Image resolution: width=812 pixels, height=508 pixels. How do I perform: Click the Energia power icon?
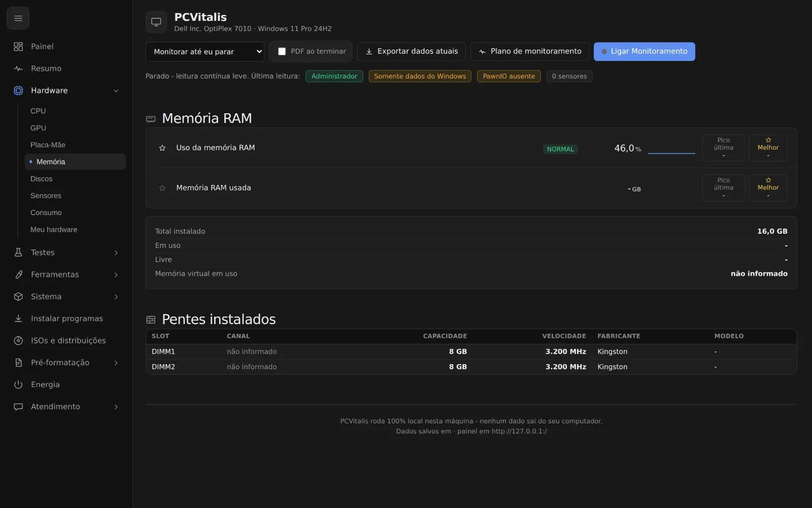coord(18,385)
